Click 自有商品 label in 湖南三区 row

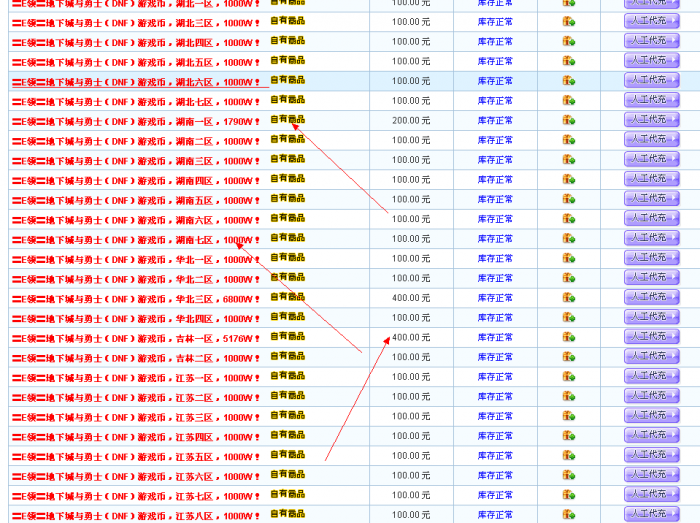pyautogui.click(x=288, y=158)
